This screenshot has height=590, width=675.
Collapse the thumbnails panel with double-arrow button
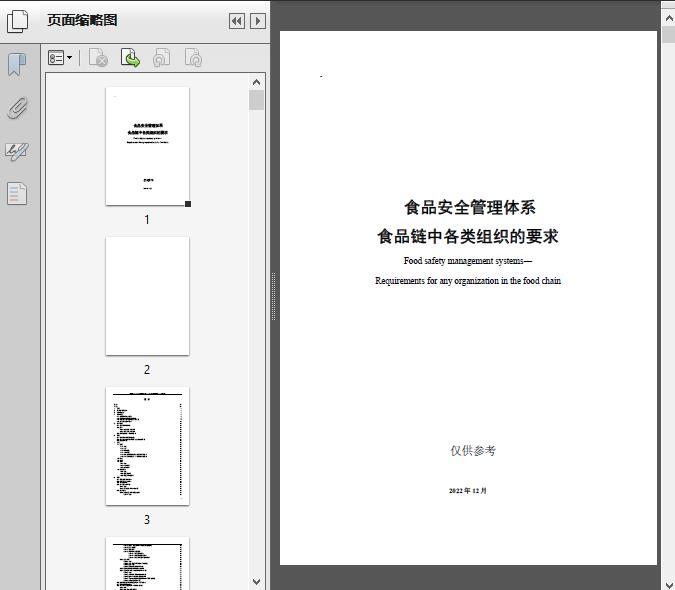click(x=237, y=21)
